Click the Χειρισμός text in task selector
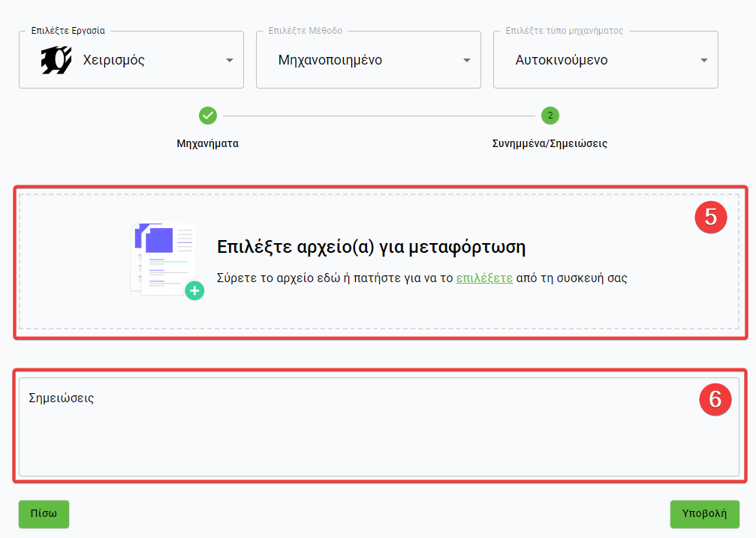This screenshot has width=756, height=538. click(x=113, y=60)
